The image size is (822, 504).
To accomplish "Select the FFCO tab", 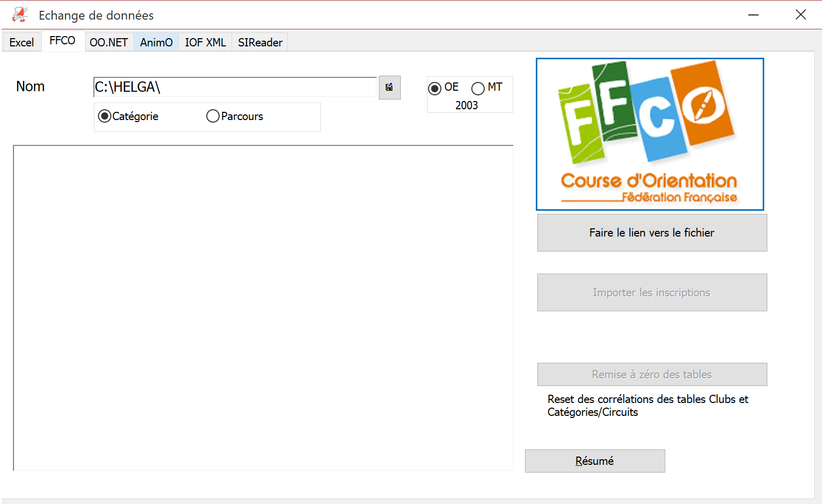I will [x=62, y=41].
